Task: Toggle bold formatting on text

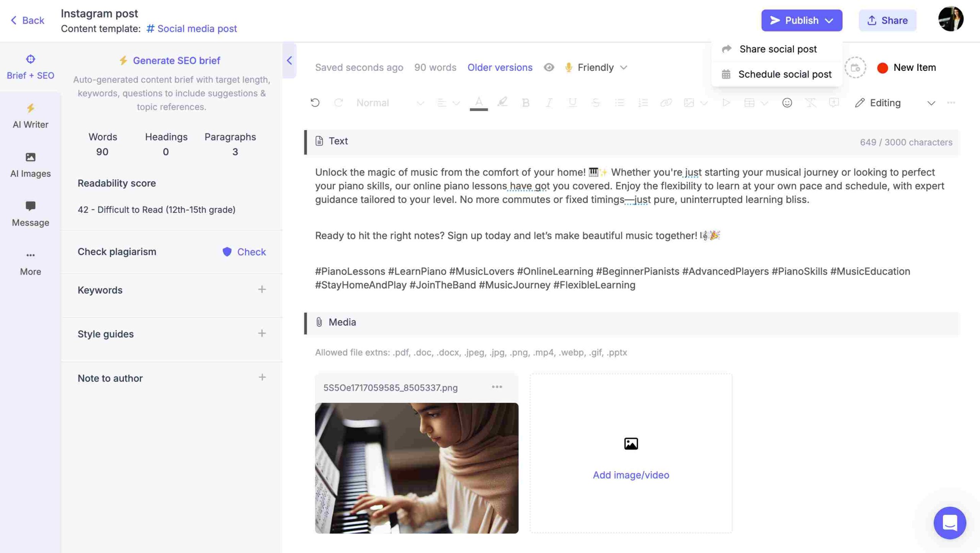Action: 525,103
